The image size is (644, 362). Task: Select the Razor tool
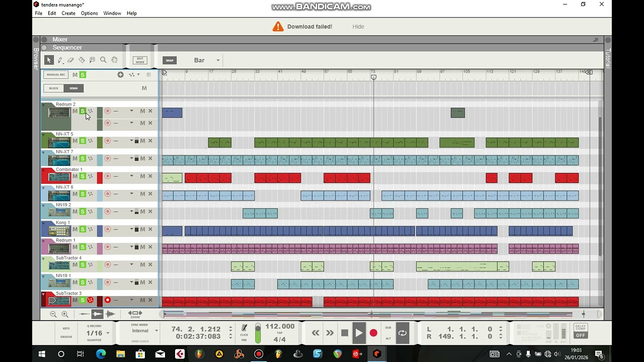click(x=82, y=60)
